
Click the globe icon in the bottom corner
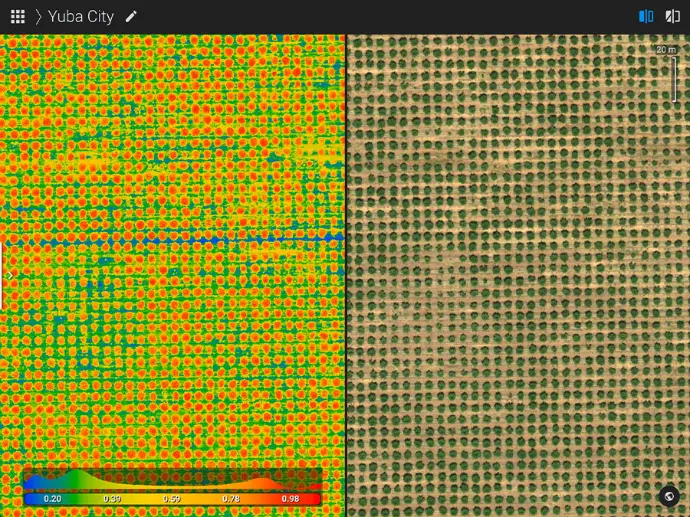click(669, 497)
